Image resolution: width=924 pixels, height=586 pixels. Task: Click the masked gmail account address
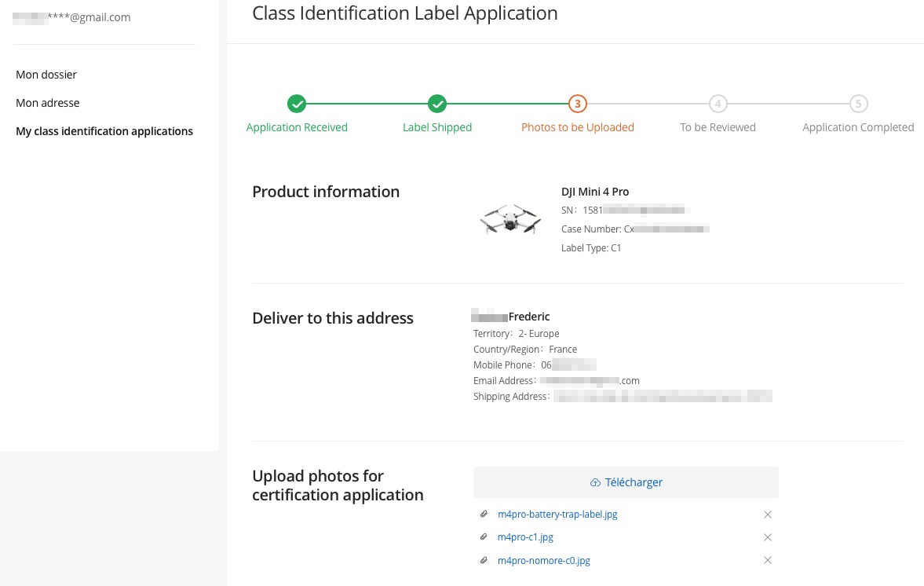point(72,17)
